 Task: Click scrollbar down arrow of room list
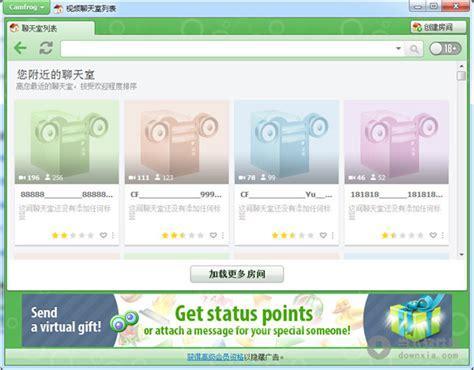[x=461, y=255]
